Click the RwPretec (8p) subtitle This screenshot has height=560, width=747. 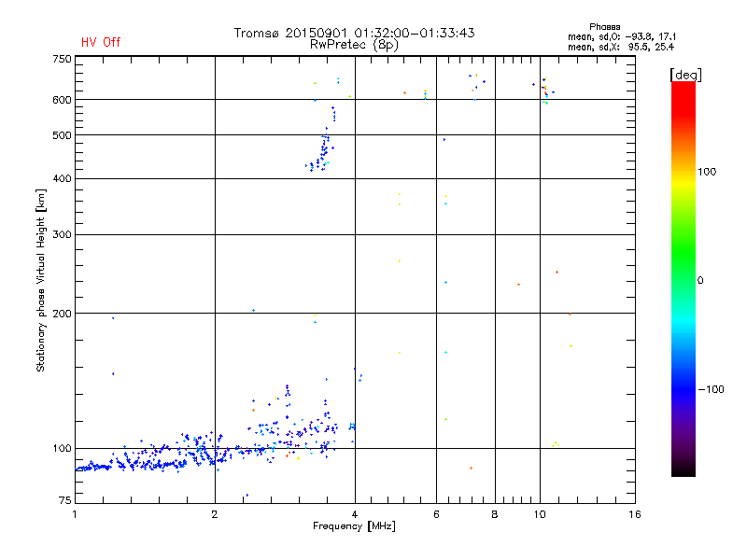point(354,45)
